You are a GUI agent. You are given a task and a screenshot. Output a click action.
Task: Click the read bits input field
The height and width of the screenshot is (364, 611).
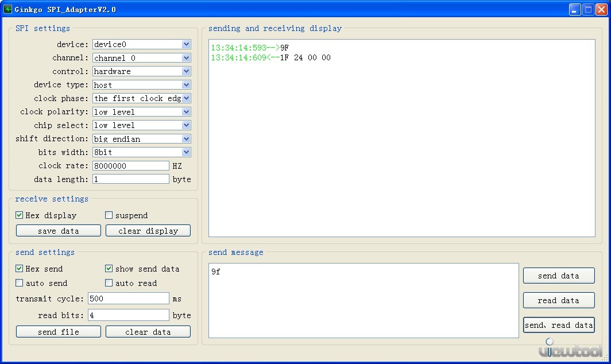128,315
